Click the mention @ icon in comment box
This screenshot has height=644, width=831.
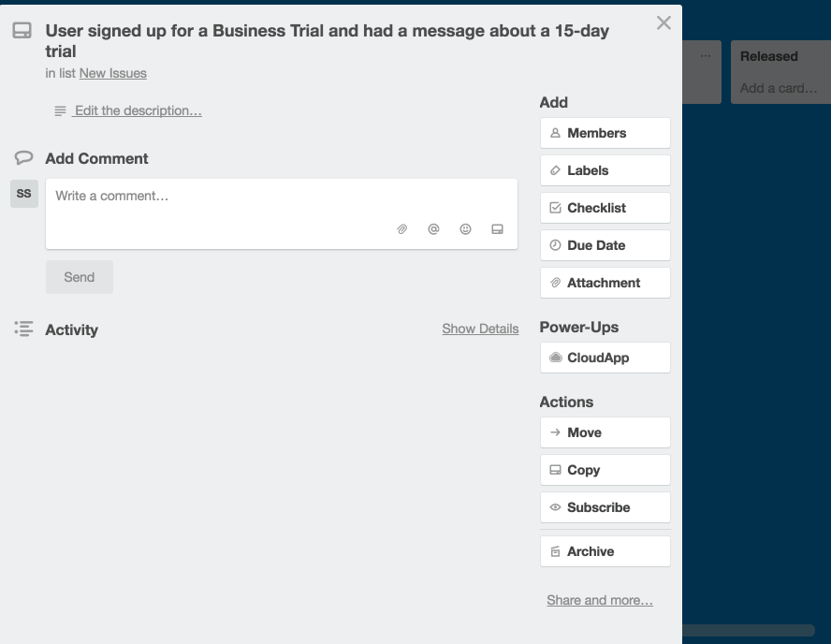click(x=433, y=229)
